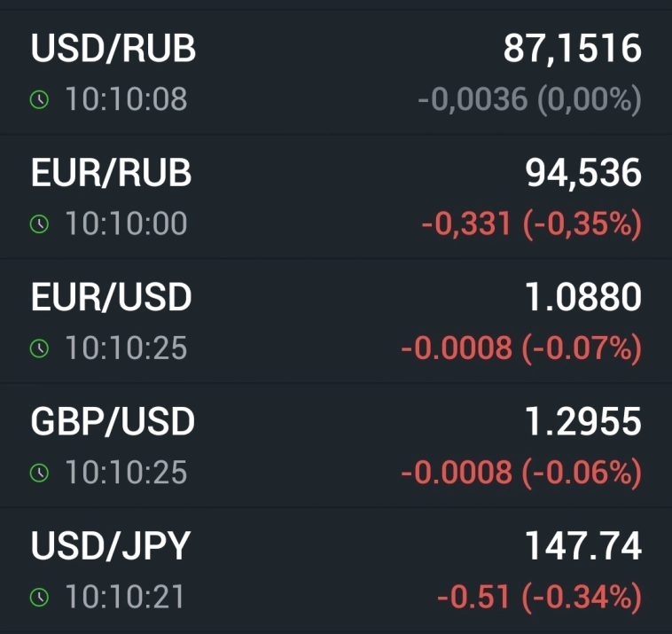Open the USD/JPY currency pair
Screen dimensions: 672x634
pos(111,546)
